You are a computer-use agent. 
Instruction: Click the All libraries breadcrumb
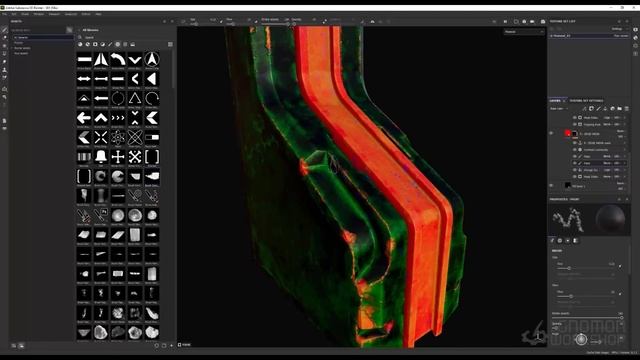click(90, 30)
